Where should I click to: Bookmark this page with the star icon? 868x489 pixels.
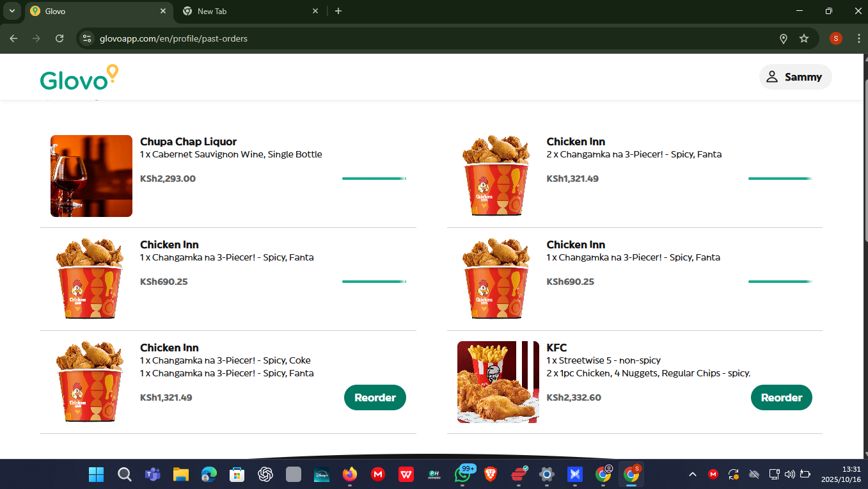(x=804, y=38)
